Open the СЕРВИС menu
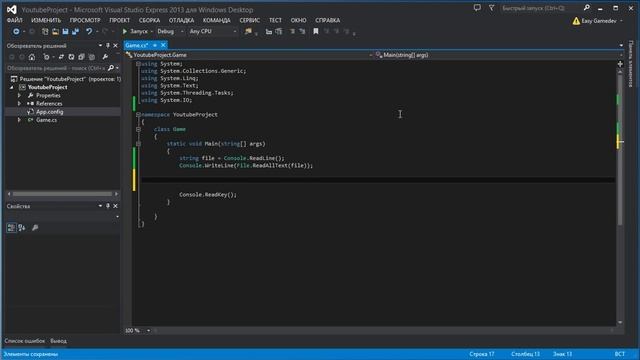The height and width of the screenshot is (360, 640). pos(249,20)
